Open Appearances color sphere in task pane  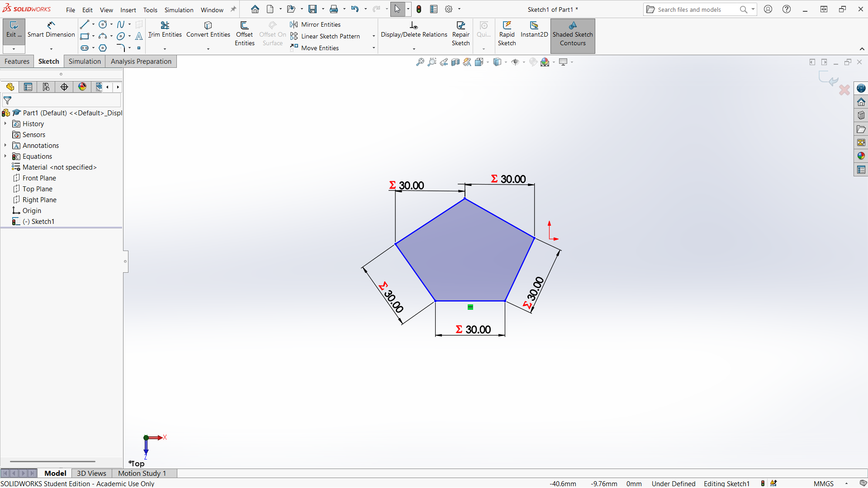861,156
